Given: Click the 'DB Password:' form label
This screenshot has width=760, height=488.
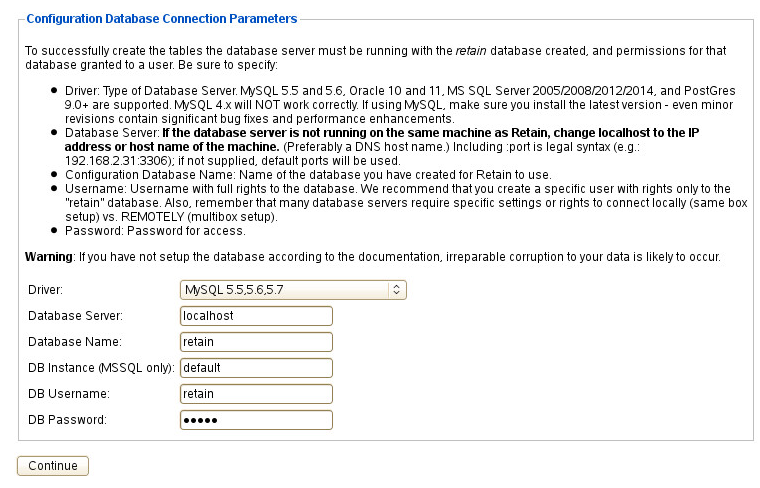Looking at the screenshot, I should click(x=67, y=420).
